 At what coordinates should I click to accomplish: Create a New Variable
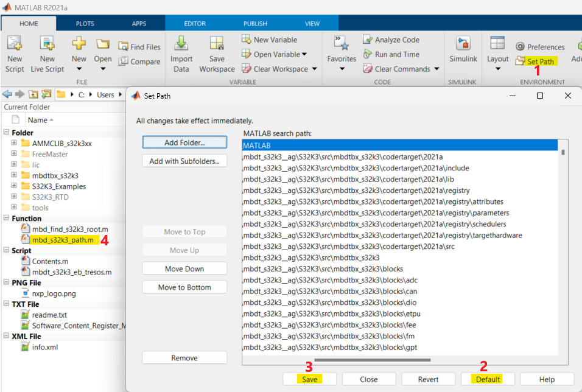pos(270,40)
